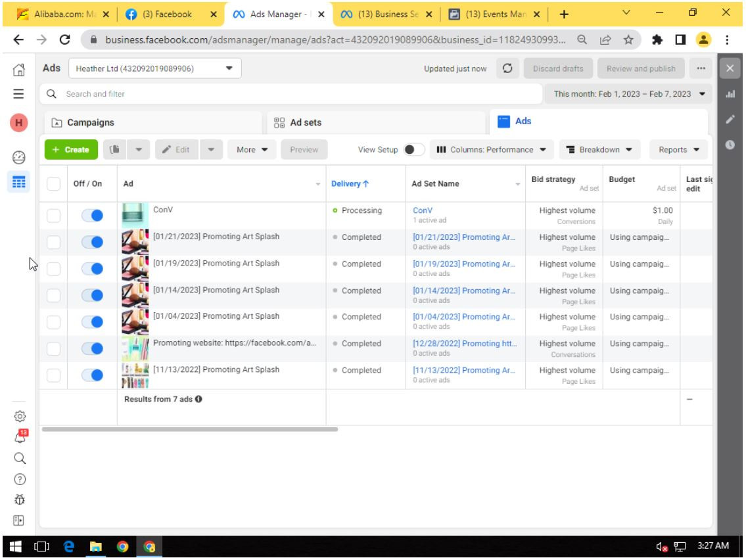This screenshot has height=560, width=746.
Task: Expand the Duplicate dropdown arrow
Action: click(x=139, y=149)
